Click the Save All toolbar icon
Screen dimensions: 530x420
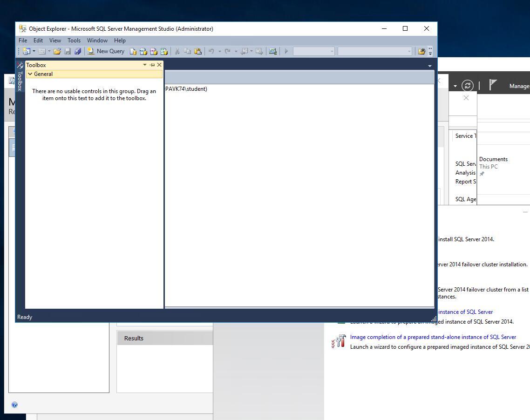click(x=78, y=51)
